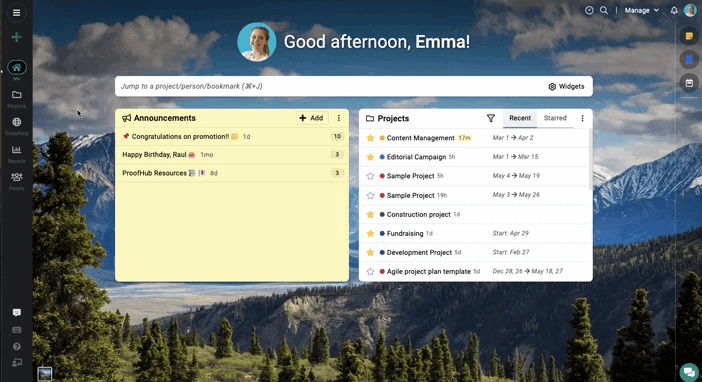Click the Add announcement button
The image size is (702, 382).
pyautogui.click(x=312, y=118)
